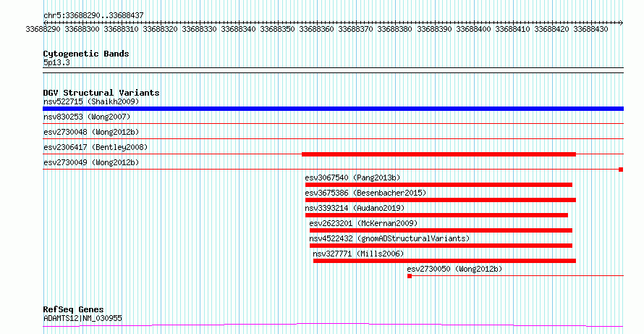Click the DGV Structural Variants track title
The width and height of the screenshot is (644, 334).
101,93
